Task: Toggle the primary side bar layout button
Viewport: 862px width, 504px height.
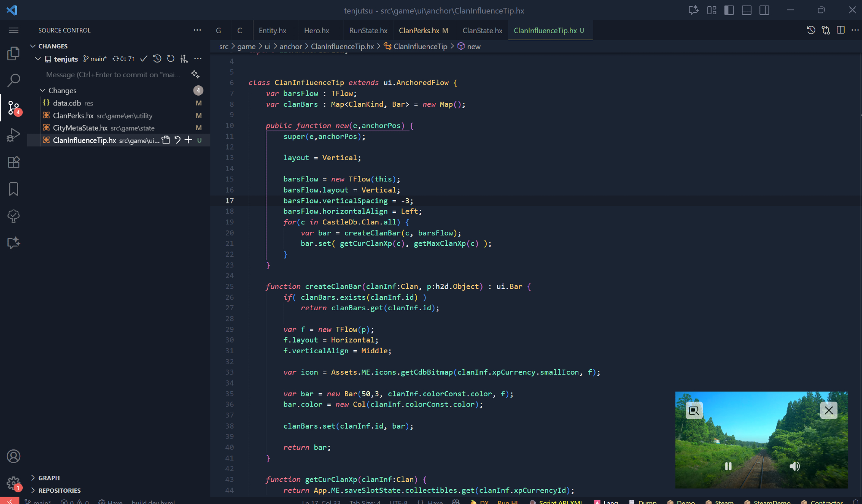Action: (729, 10)
